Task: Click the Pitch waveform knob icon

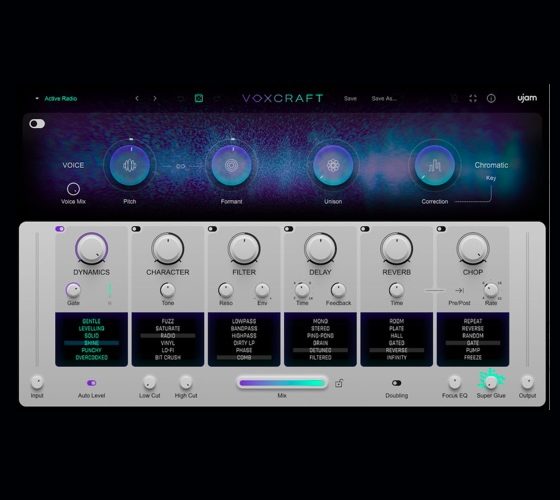Action: pos(130,165)
